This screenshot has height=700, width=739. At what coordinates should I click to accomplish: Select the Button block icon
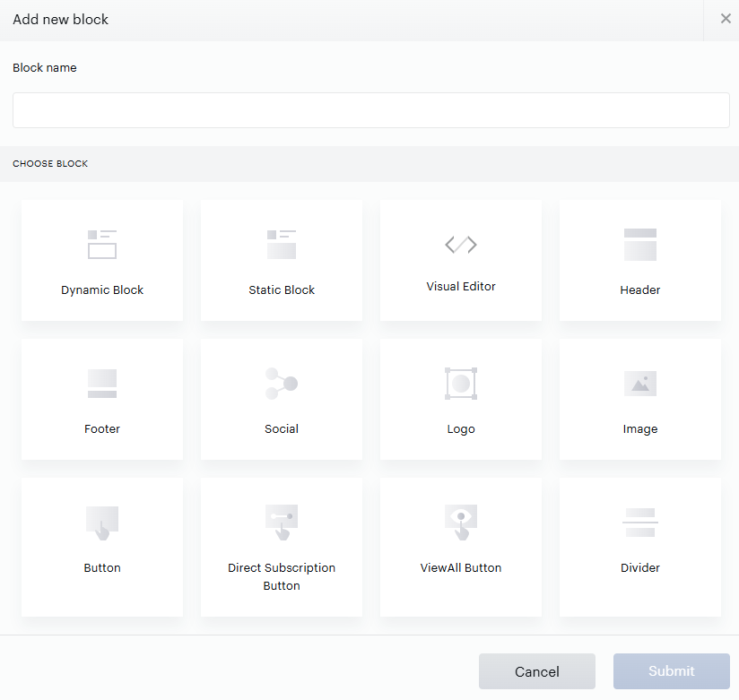click(x=102, y=523)
